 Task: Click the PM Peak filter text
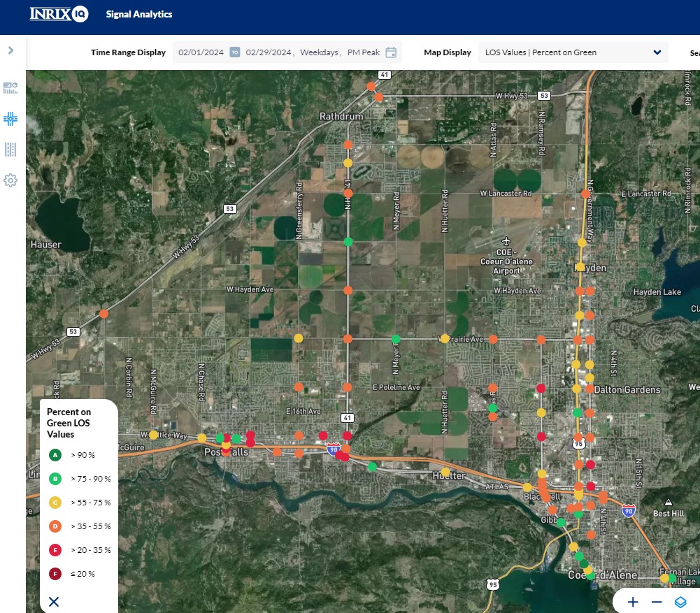[x=364, y=52]
